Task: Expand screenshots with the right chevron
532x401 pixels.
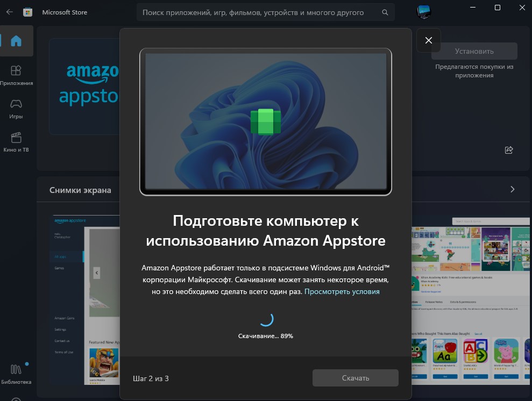Action: (512, 189)
